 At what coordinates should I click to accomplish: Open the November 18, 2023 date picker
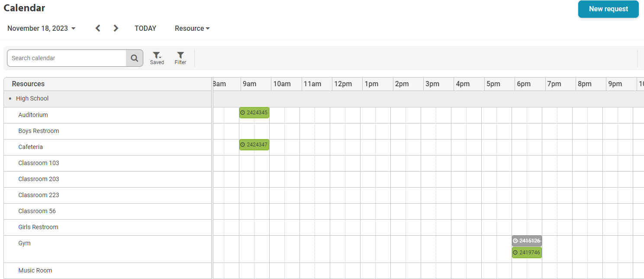point(41,28)
